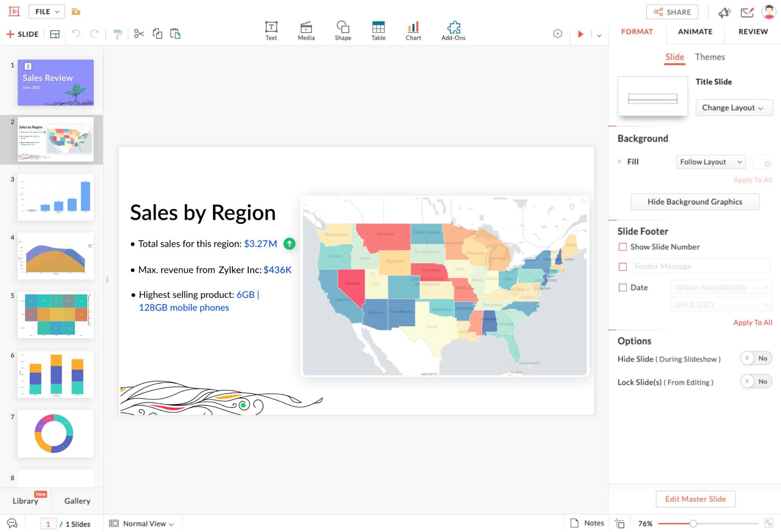The height and width of the screenshot is (532, 781).
Task: Click Apply To All footer button
Action: coord(753,321)
